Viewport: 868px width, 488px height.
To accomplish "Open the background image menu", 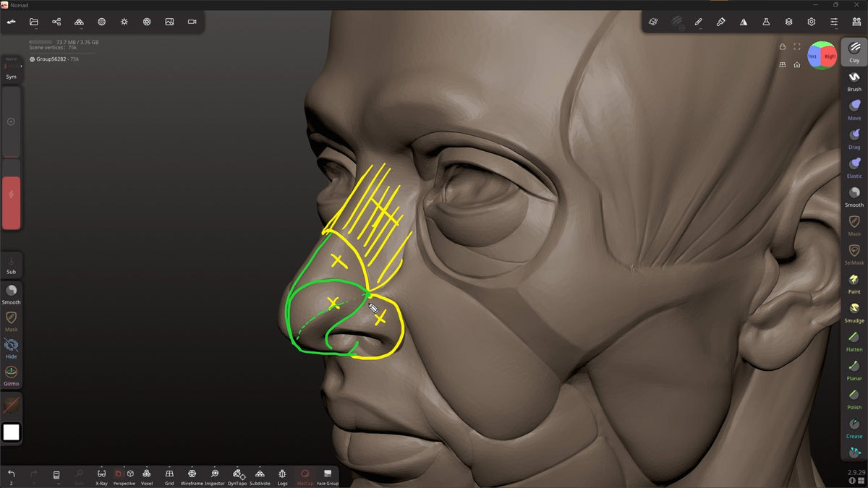I will pos(169,22).
